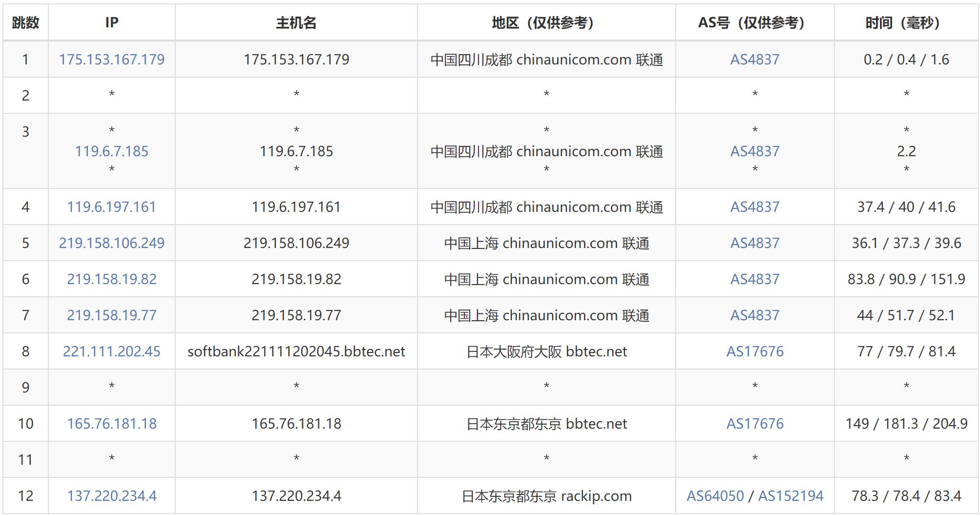Click the 主机名 column header
The height and width of the screenshot is (516, 980).
click(296, 22)
